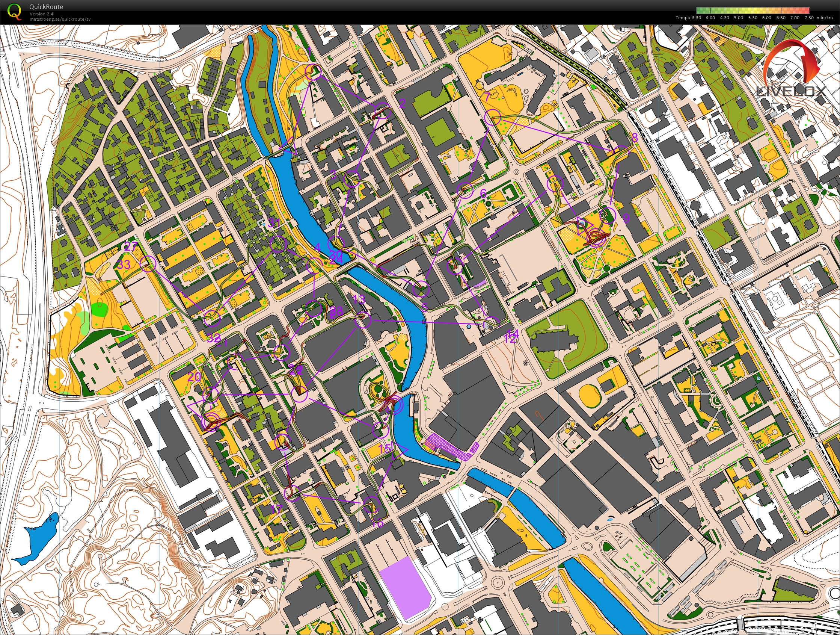Viewport: 840px width, 635px height.
Task: Click control circle 31 on the map
Action: click(277, 244)
